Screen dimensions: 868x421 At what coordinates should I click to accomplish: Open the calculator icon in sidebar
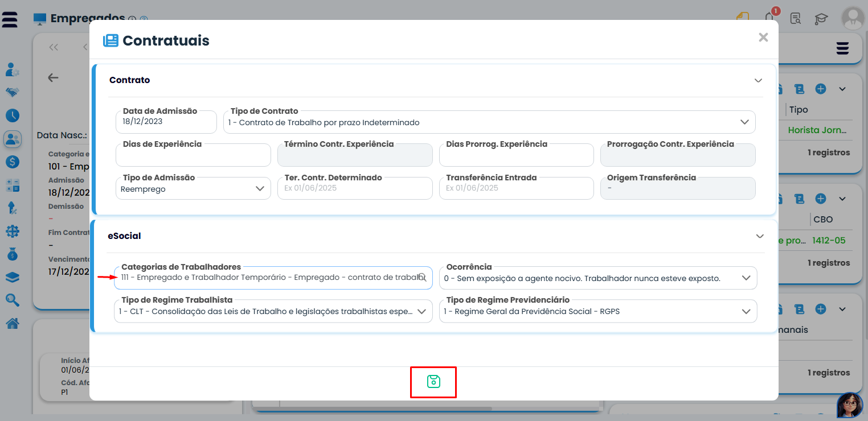(13, 185)
